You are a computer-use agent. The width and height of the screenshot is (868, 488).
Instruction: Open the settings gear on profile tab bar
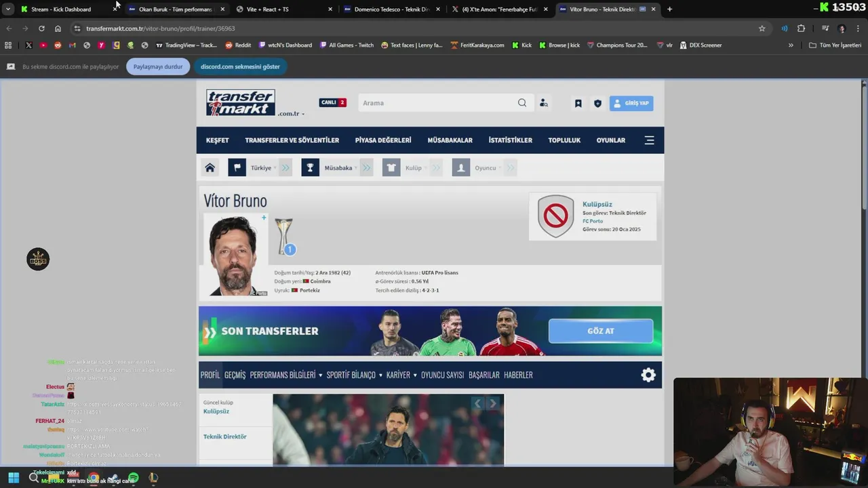[648, 375]
